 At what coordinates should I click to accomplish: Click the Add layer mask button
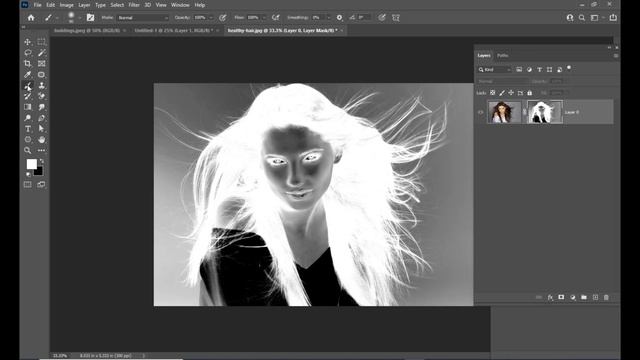pyautogui.click(x=561, y=298)
